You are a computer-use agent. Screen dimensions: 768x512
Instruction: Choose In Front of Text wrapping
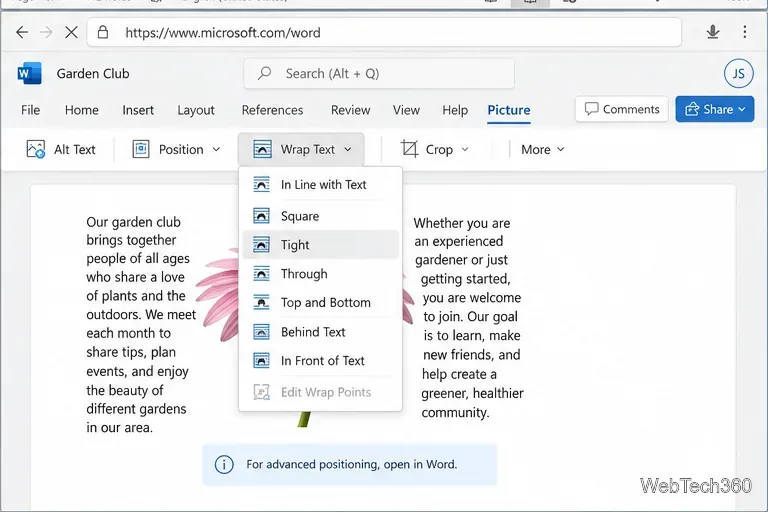click(321, 361)
